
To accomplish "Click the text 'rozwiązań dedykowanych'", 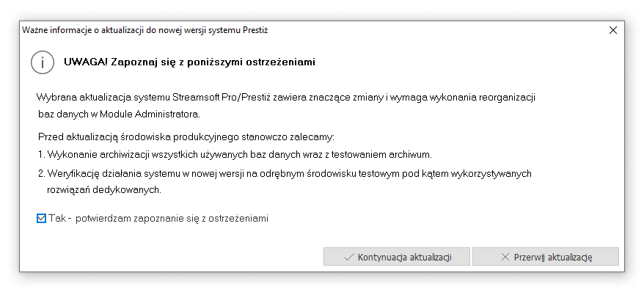I will (104, 191).
